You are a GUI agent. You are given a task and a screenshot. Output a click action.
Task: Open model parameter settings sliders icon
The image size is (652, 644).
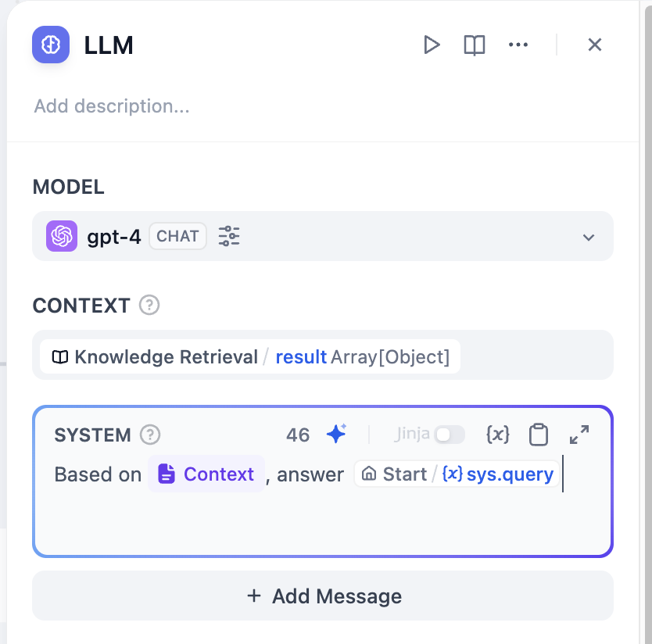[229, 236]
